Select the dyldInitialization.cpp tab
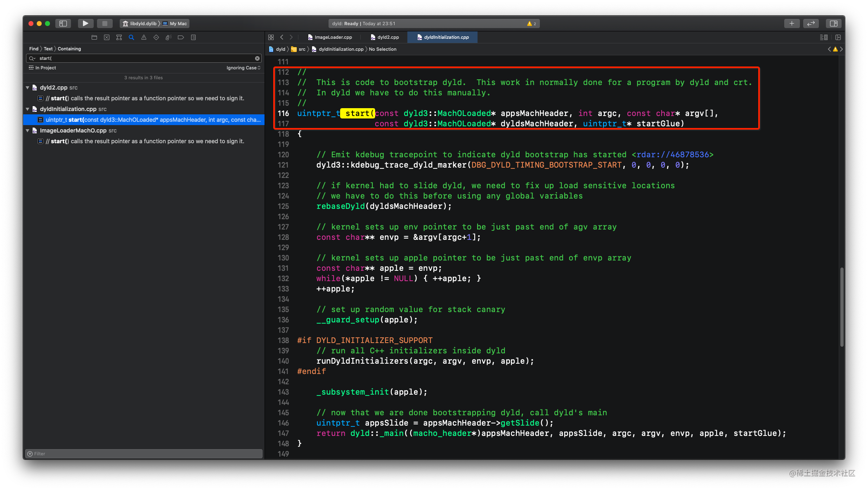This screenshot has height=490, width=868. (442, 37)
